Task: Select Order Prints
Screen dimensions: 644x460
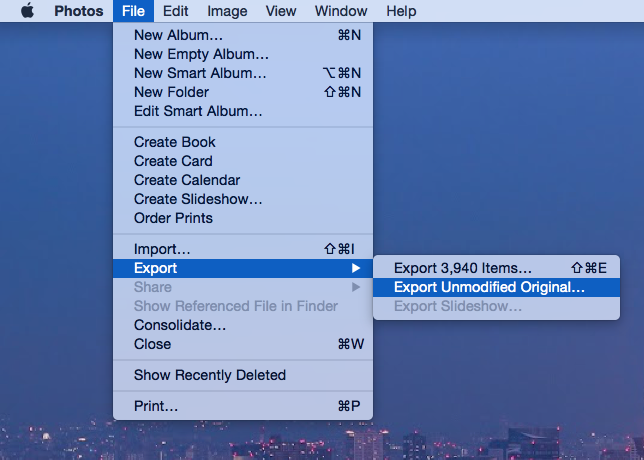Action: [x=243, y=218]
